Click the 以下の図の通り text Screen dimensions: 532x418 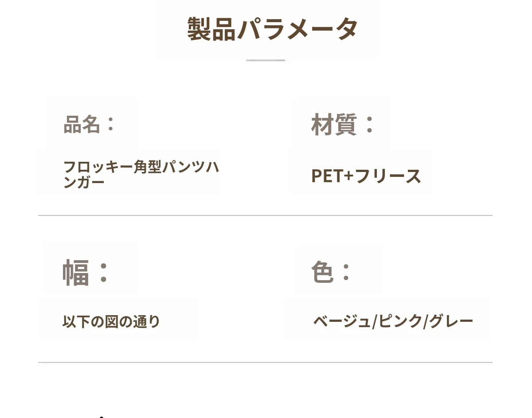tap(111, 321)
